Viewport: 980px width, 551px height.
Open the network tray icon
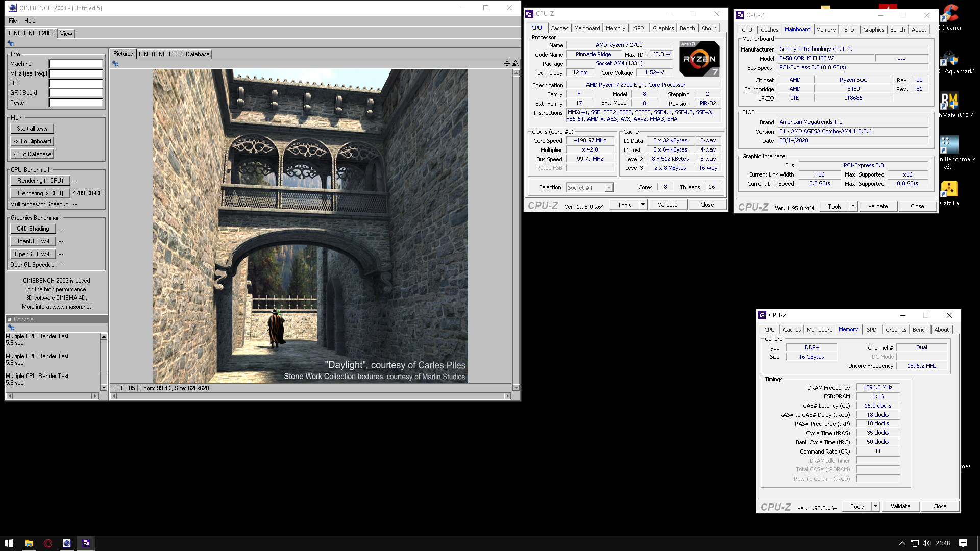coord(914,543)
